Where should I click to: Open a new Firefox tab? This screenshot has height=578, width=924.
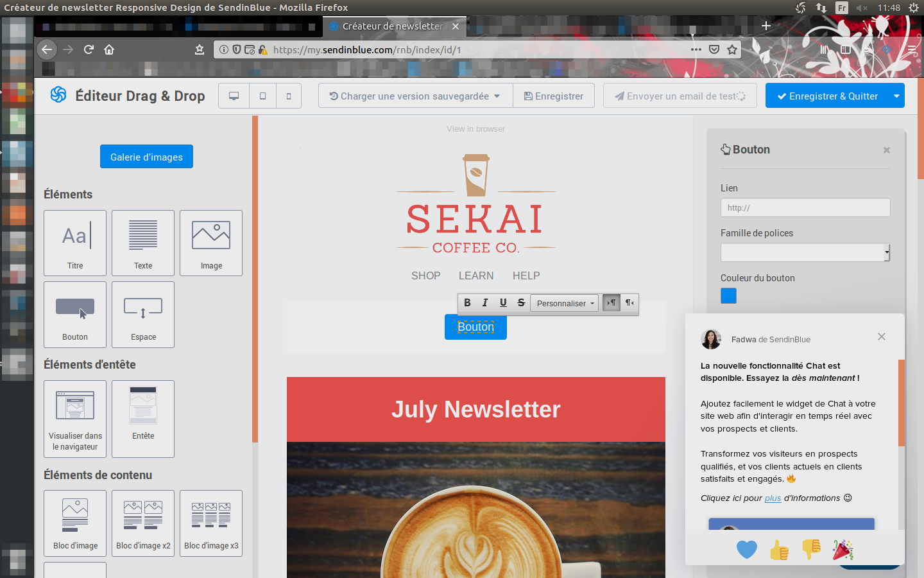766,26
